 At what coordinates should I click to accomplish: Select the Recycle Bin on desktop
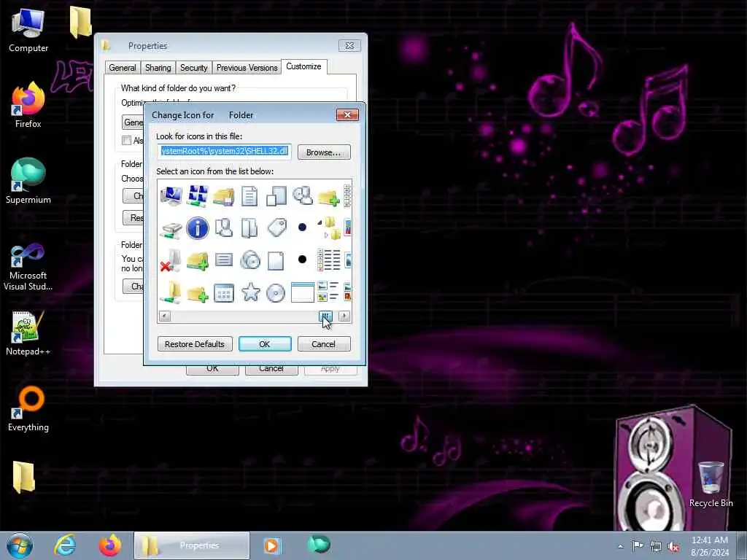[x=711, y=484]
